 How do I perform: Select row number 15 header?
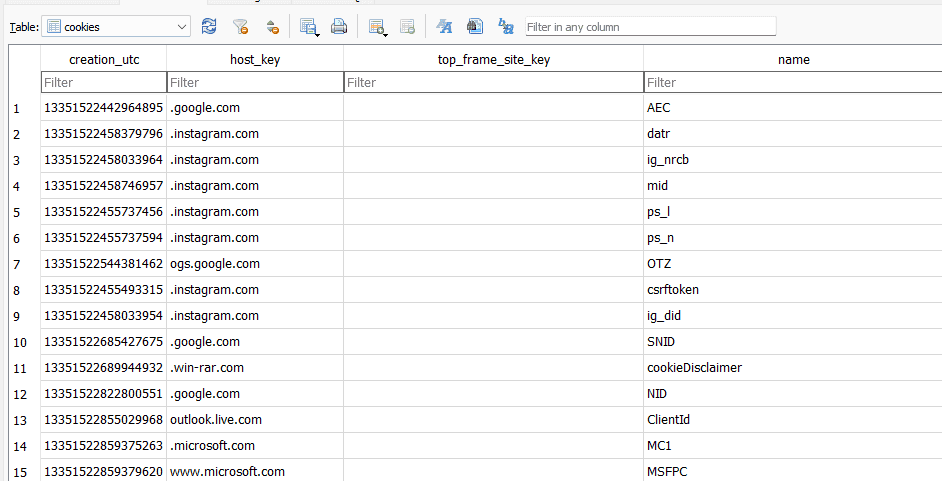[24, 472]
